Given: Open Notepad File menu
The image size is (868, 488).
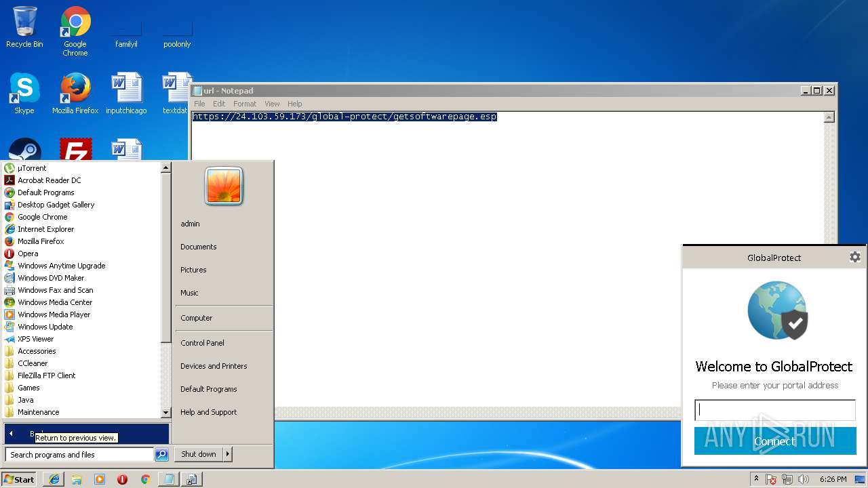Looking at the screenshot, I should (x=199, y=104).
